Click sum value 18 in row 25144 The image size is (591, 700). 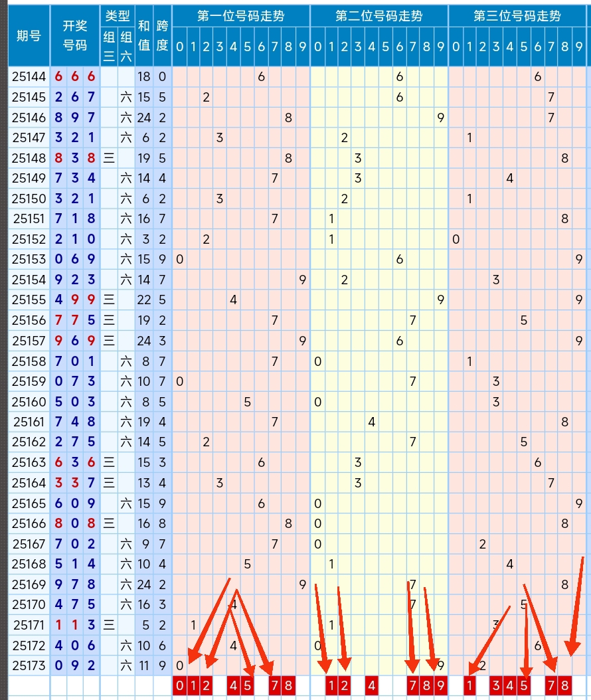(143, 77)
